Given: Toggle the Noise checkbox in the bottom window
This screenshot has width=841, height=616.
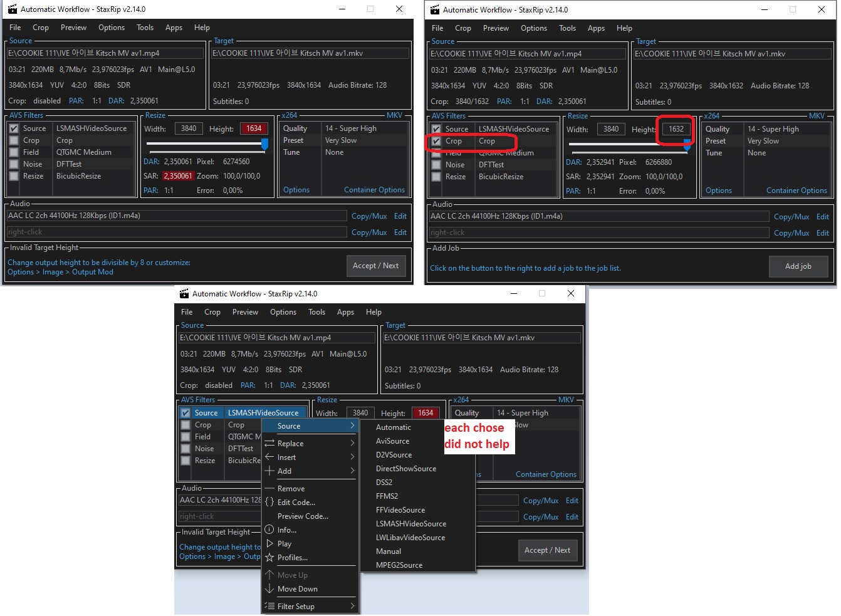Looking at the screenshot, I should [x=185, y=449].
